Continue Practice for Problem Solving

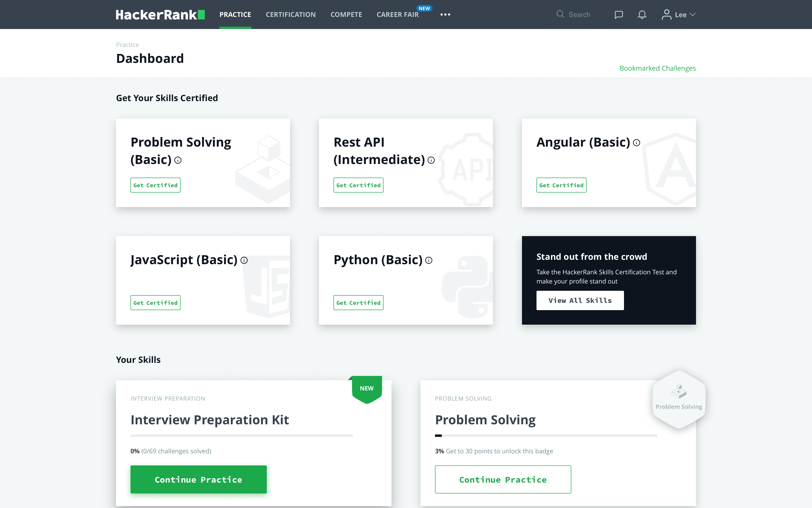pyautogui.click(x=503, y=479)
